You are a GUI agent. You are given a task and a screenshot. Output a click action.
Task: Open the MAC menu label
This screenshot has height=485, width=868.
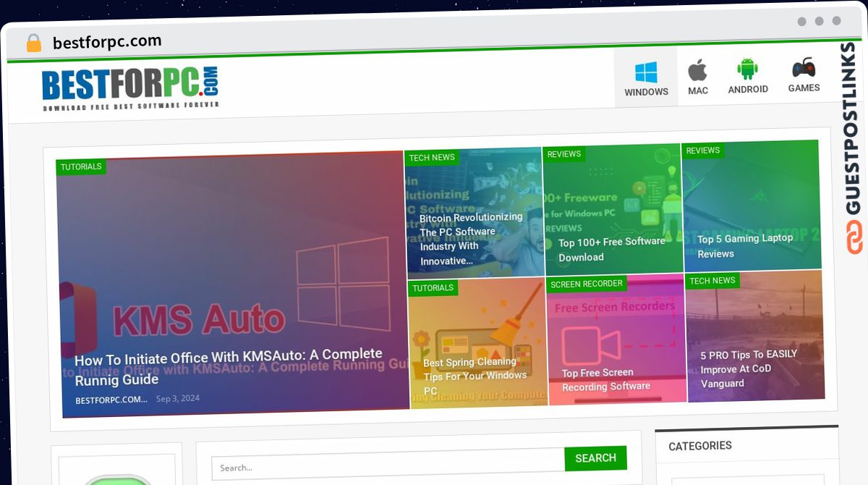tap(698, 91)
